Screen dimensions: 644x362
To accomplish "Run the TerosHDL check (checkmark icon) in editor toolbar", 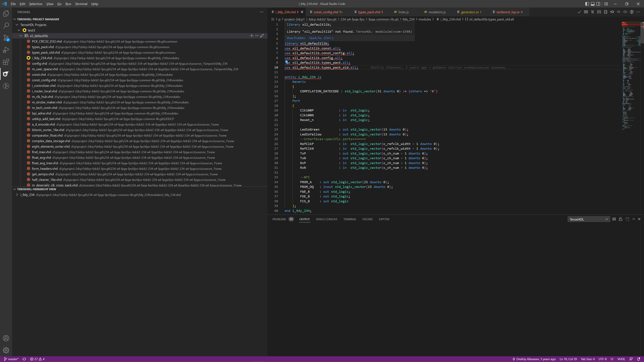I will pos(579,12).
